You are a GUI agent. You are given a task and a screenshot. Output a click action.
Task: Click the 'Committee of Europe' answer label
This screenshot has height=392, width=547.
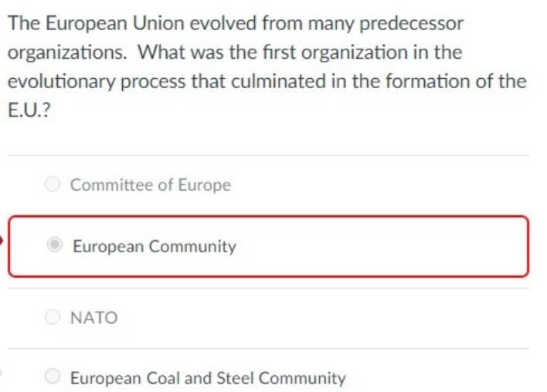coord(151,184)
